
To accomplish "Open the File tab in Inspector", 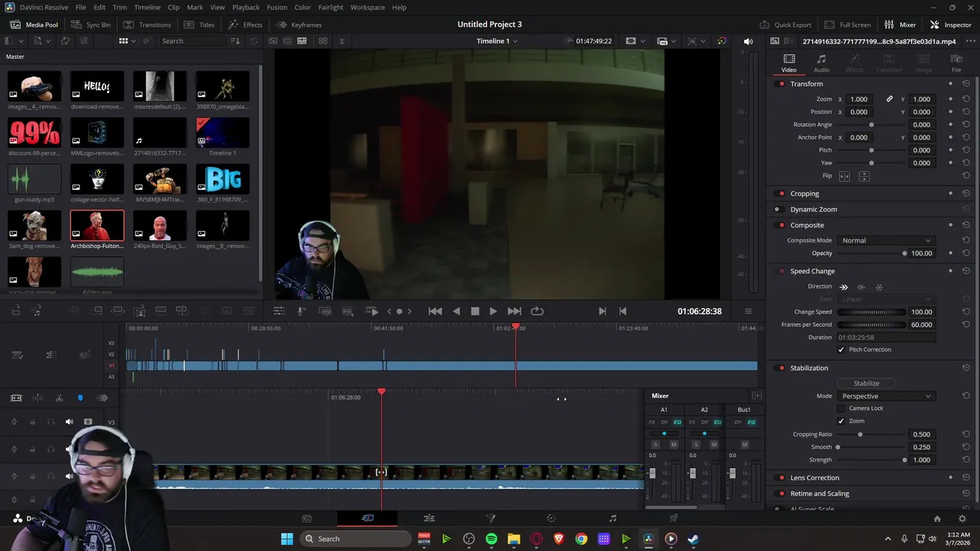I will coord(956,63).
